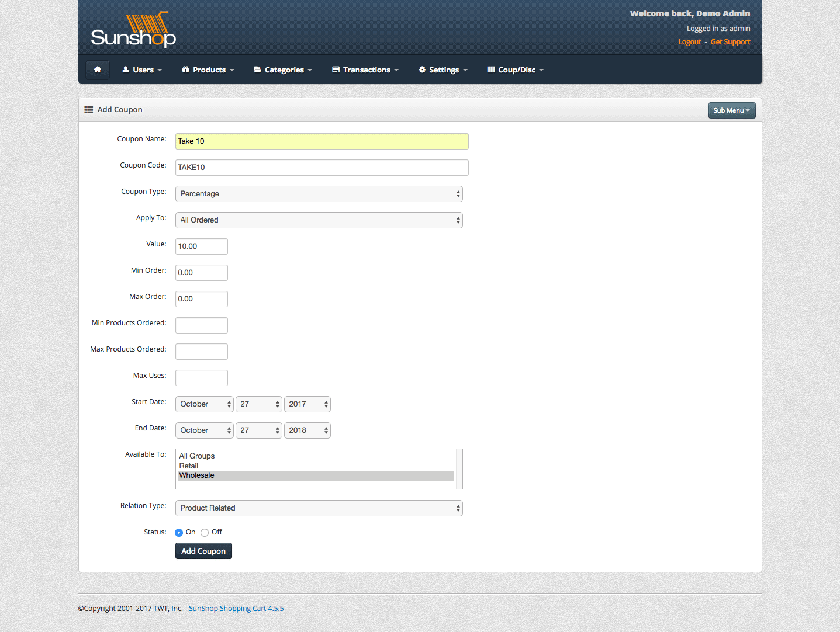
Task: Open the Apply To dropdown
Action: (319, 220)
